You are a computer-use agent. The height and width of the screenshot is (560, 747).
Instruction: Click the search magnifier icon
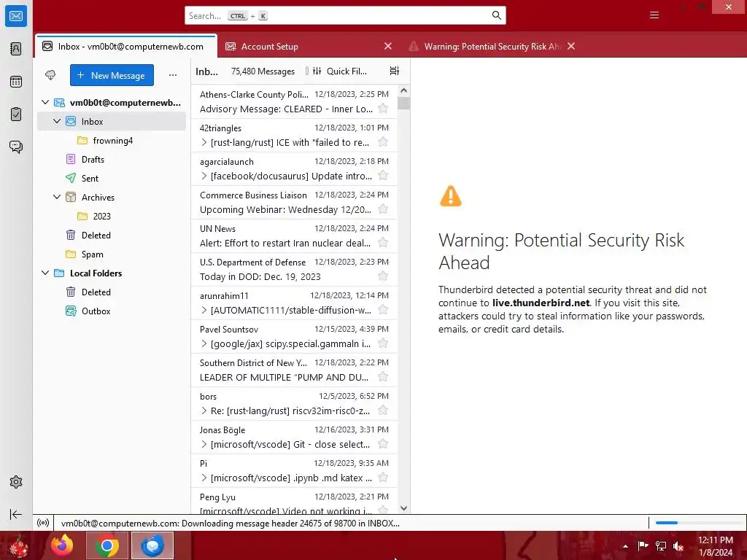496,16
